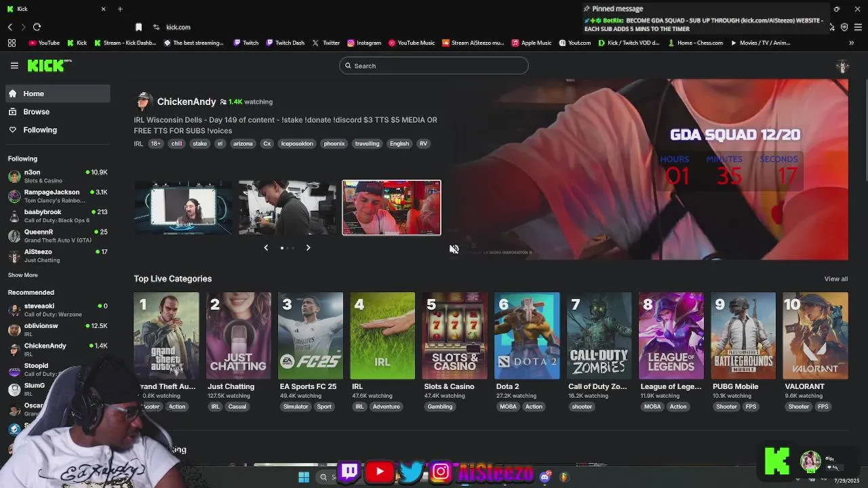Open a new browser tab
The height and width of the screenshot is (488, 868).
coord(120,9)
